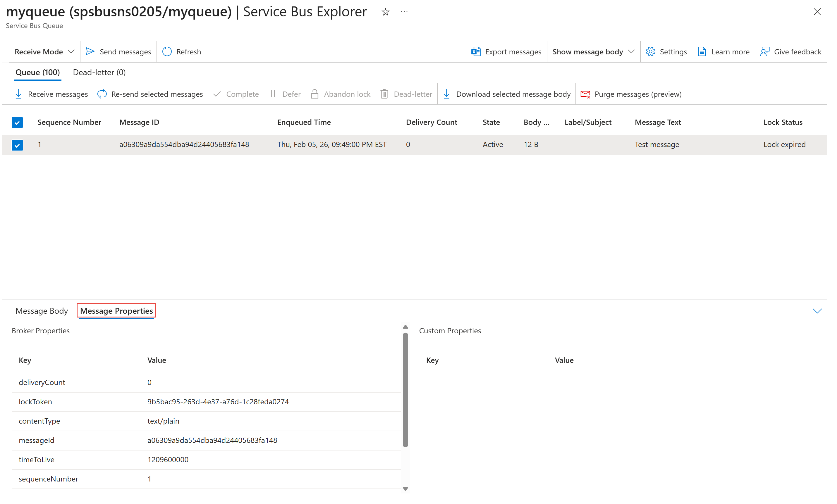
Task: Click the Purge messages envelope icon
Action: (x=586, y=94)
